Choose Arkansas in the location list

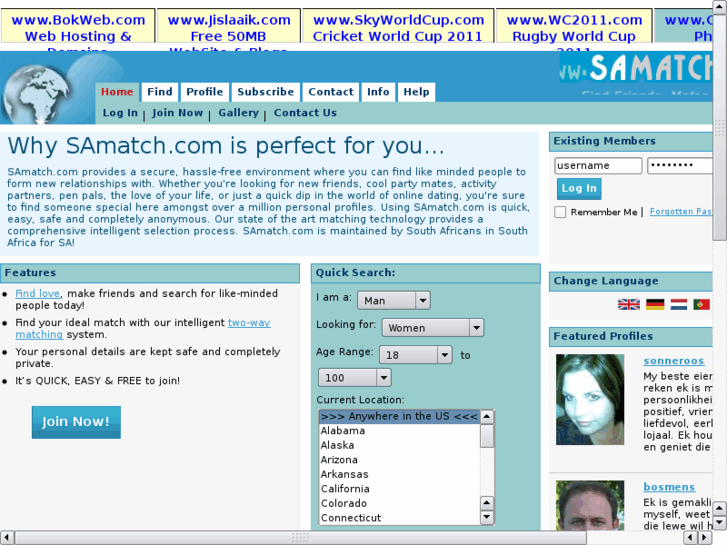399,474
